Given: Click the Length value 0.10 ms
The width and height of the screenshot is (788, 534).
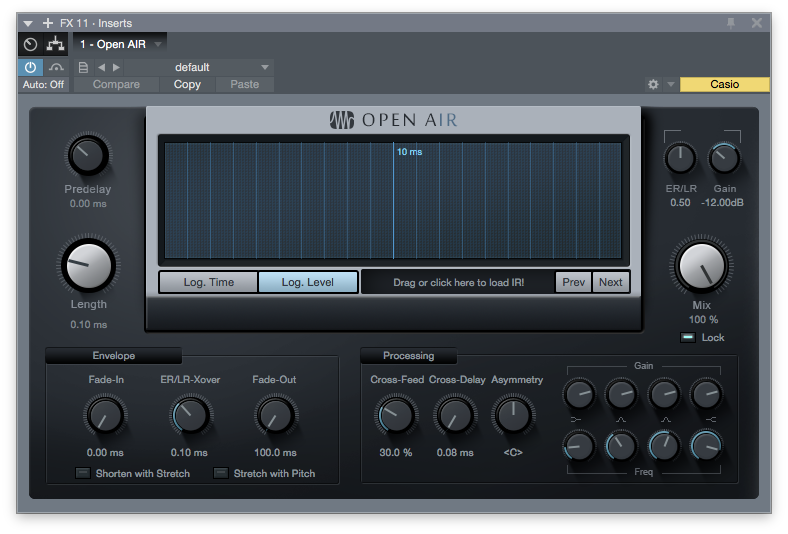Looking at the screenshot, I should coord(88,325).
